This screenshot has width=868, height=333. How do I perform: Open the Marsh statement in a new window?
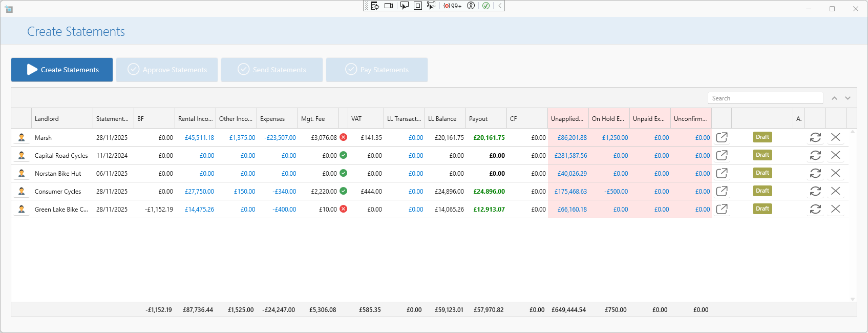point(722,137)
